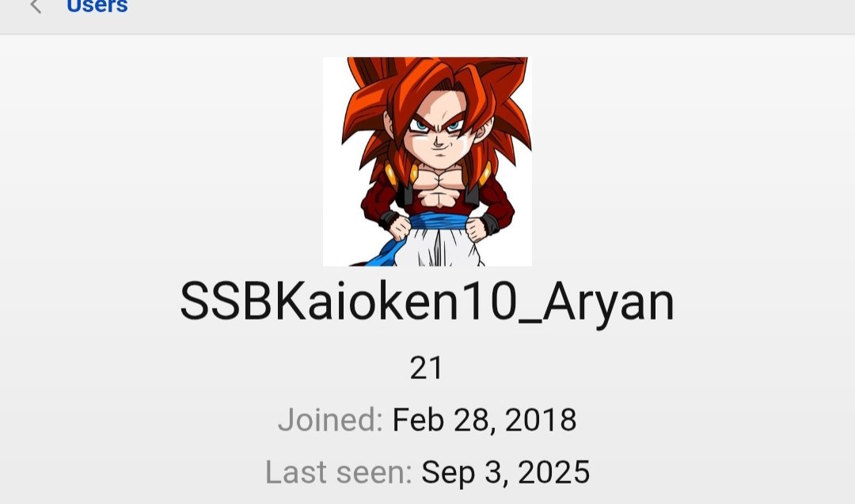Click the number 21 below the username
Image resolution: width=855 pixels, height=504 pixels.
click(426, 369)
